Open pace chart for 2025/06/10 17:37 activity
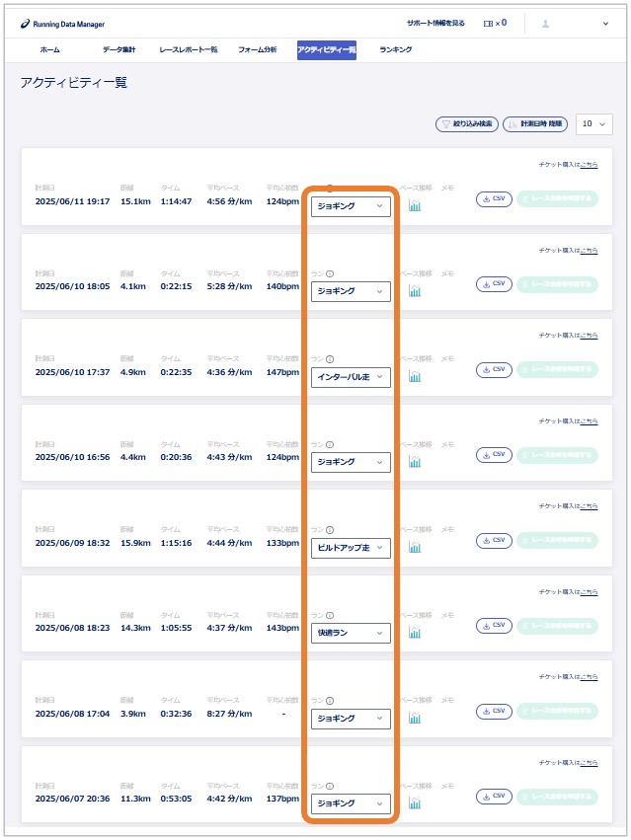The image size is (631, 840). (x=415, y=376)
